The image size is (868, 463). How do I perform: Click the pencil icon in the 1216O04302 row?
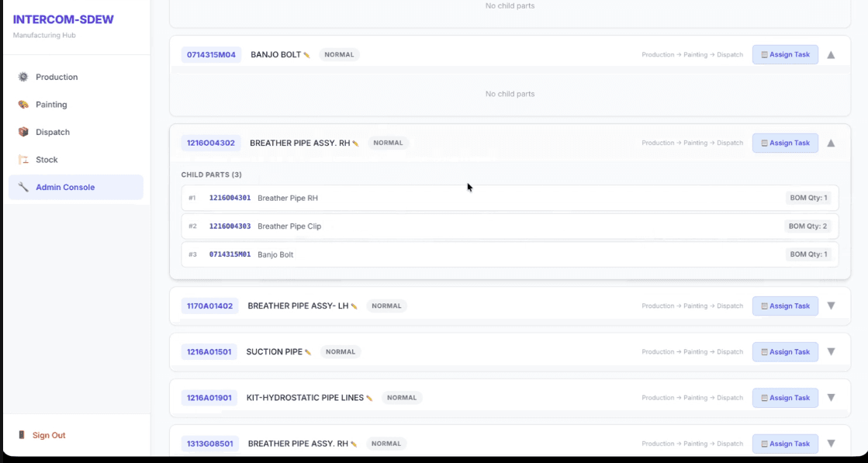(x=355, y=143)
